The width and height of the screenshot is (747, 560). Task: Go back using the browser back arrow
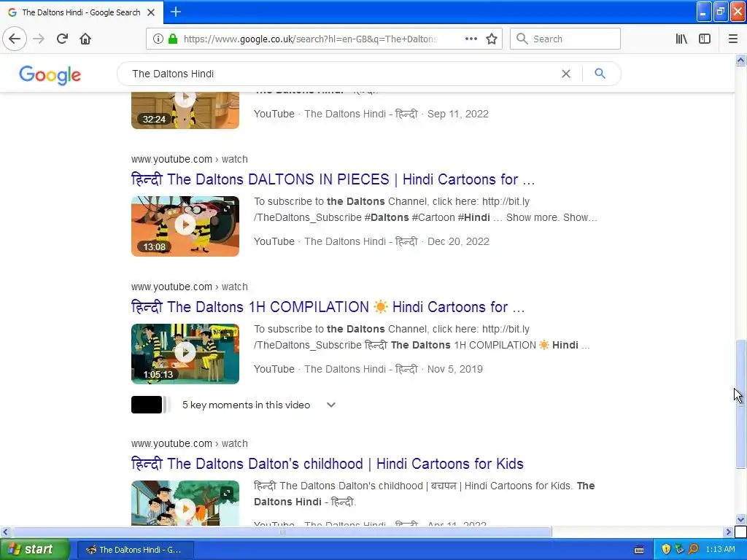(x=15, y=39)
